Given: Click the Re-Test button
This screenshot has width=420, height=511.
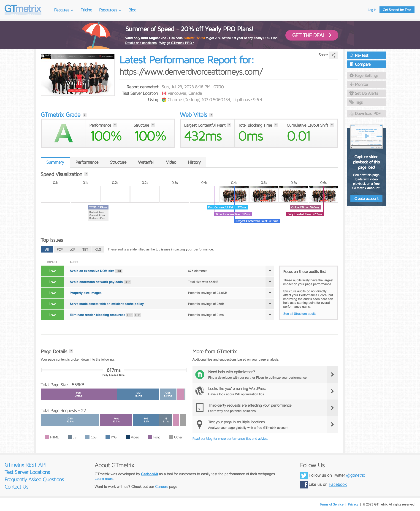Looking at the screenshot, I should click(366, 55).
